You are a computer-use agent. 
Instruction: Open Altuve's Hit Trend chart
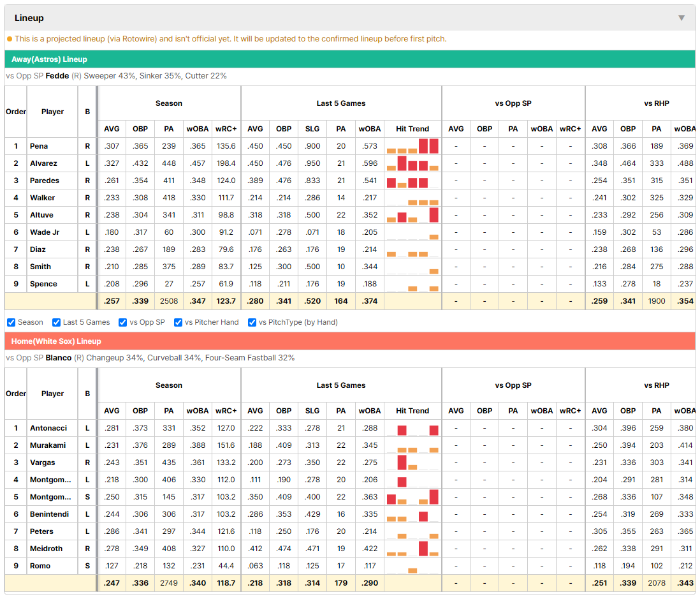click(412, 215)
